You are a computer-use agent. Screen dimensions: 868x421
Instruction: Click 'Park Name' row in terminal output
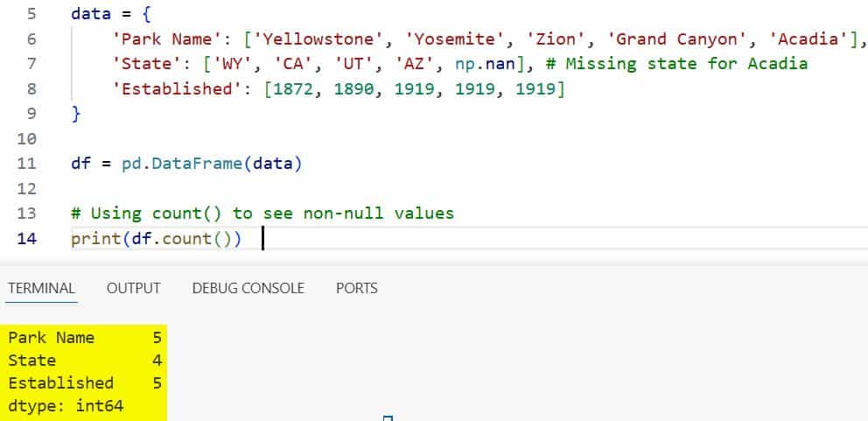(85, 338)
